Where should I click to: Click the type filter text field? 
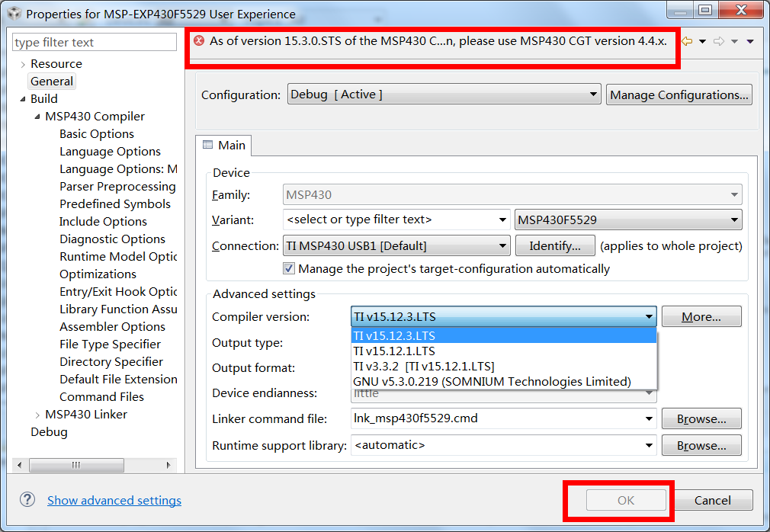[95, 42]
